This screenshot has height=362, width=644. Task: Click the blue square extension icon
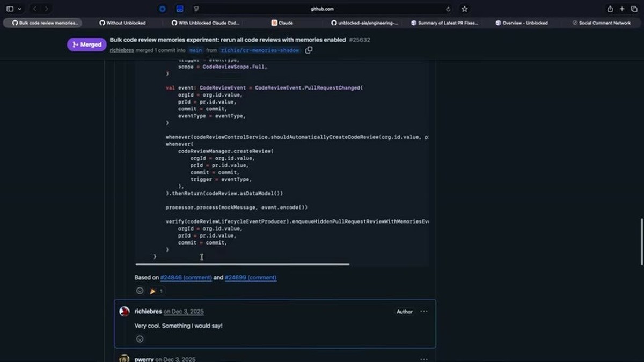(x=180, y=9)
